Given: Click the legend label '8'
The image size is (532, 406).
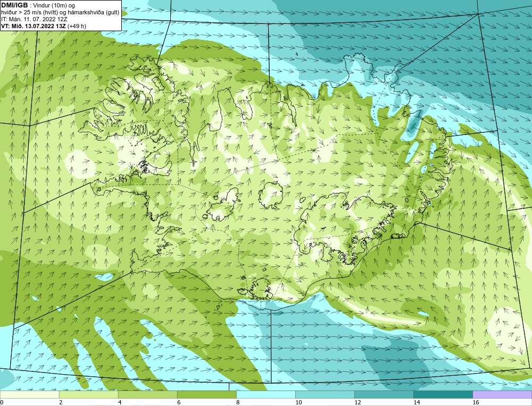Looking at the screenshot, I should [238, 402].
